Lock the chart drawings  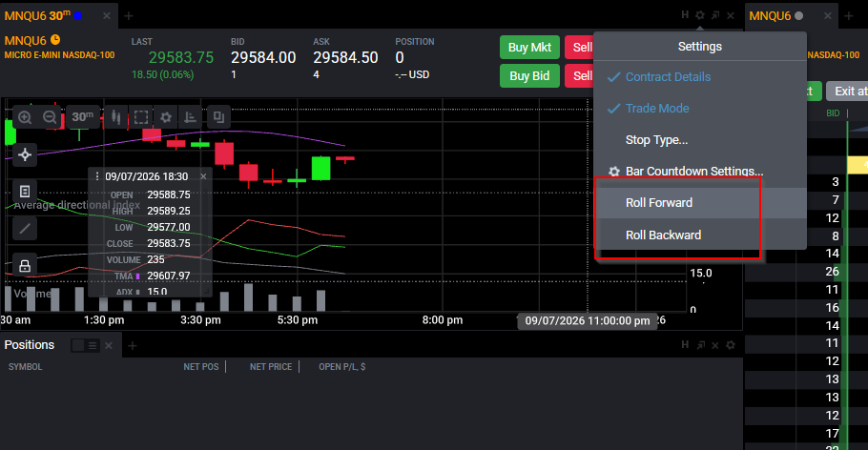pyautogui.click(x=25, y=266)
